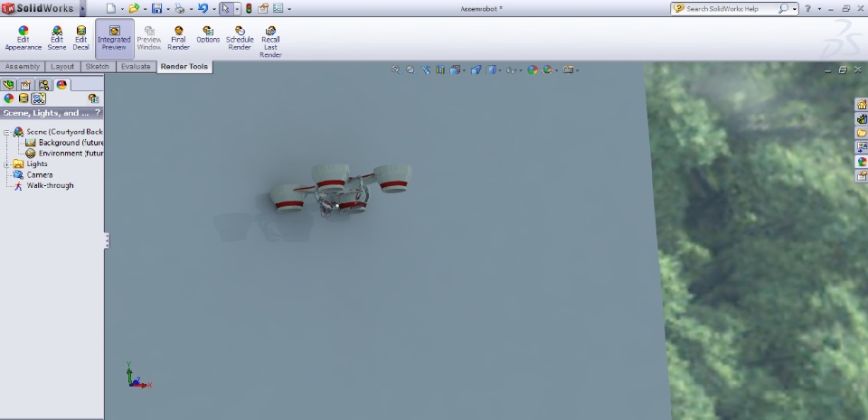Open the Apply Scene heads-up tool
The width and height of the screenshot is (868, 420).
(548, 70)
